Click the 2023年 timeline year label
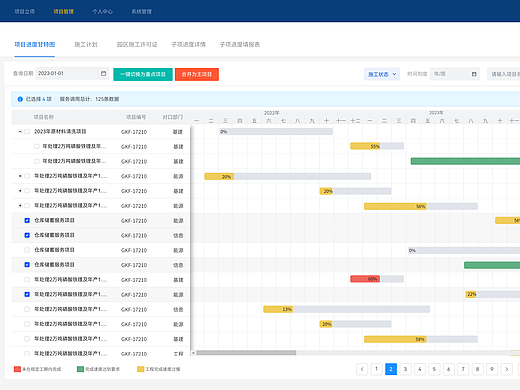The width and height of the screenshot is (520, 390). [x=436, y=113]
